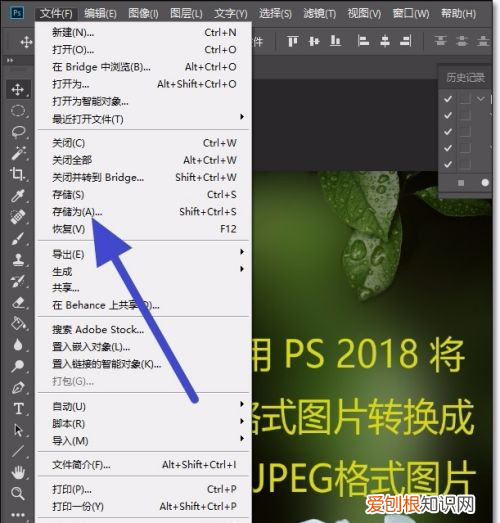Choose 存储(S) menu entry
The image size is (500, 523).
[x=144, y=194]
